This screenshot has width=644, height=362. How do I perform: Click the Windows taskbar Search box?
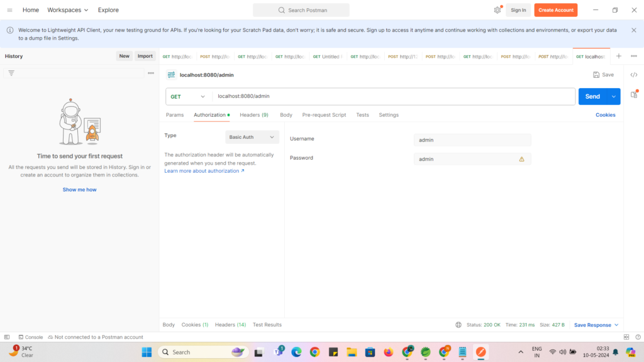pos(203,352)
